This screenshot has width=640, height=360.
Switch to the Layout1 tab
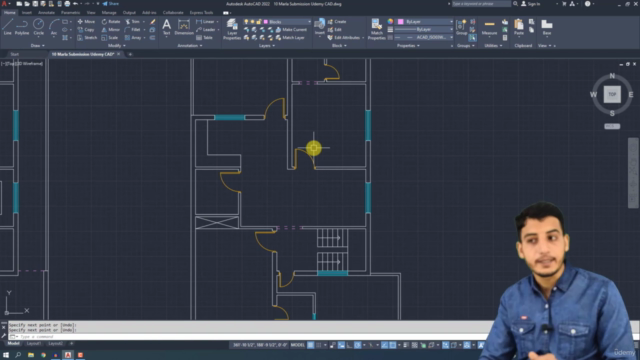[34, 344]
